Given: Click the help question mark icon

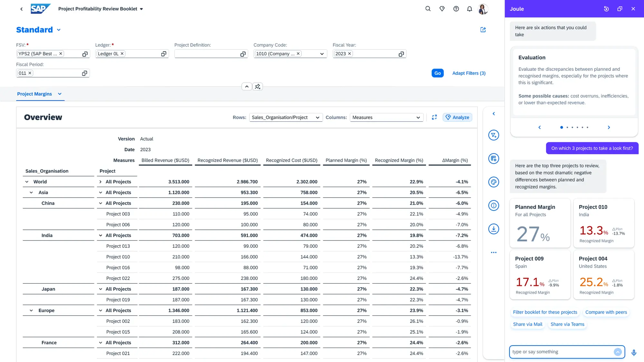Looking at the screenshot, I should coord(456,9).
